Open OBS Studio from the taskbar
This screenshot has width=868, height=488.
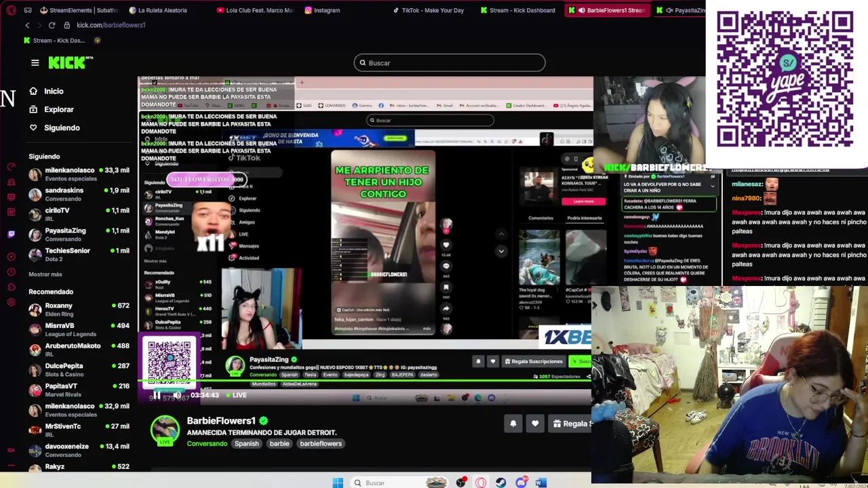point(461,483)
